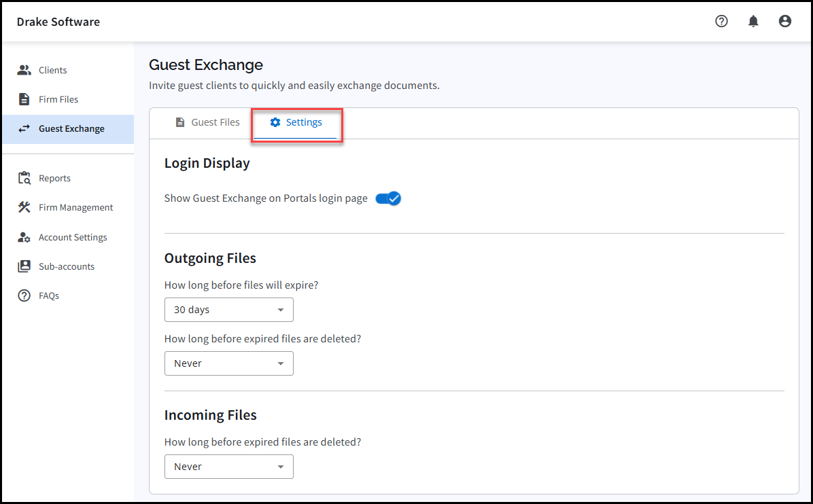The width and height of the screenshot is (813, 504).
Task: Open the notifications bell icon
Action: click(753, 21)
